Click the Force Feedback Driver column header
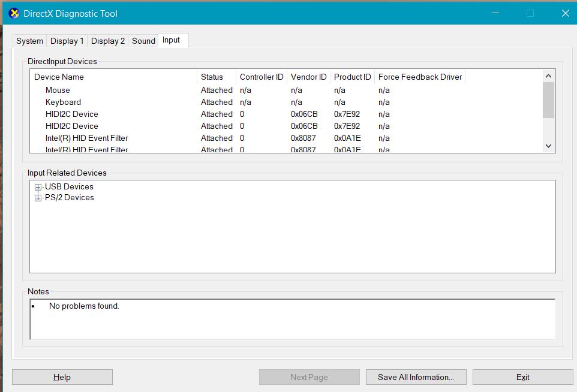 pyautogui.click(x=420, y=77)
